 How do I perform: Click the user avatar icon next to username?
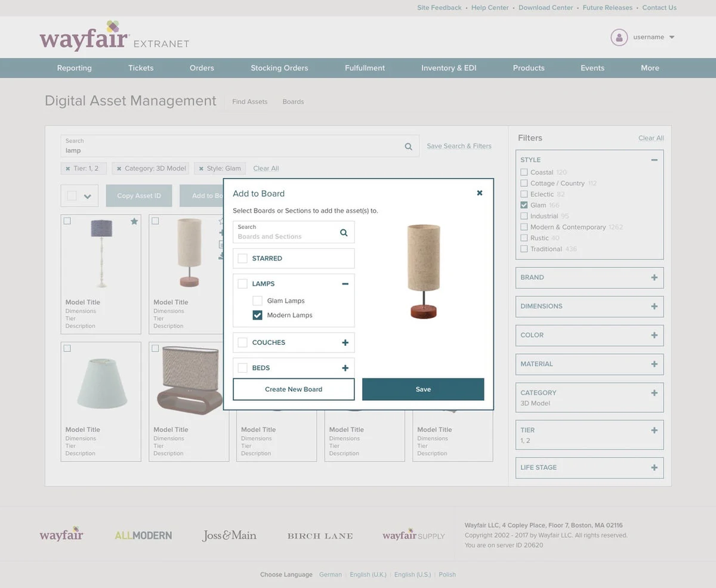(619, 37)
